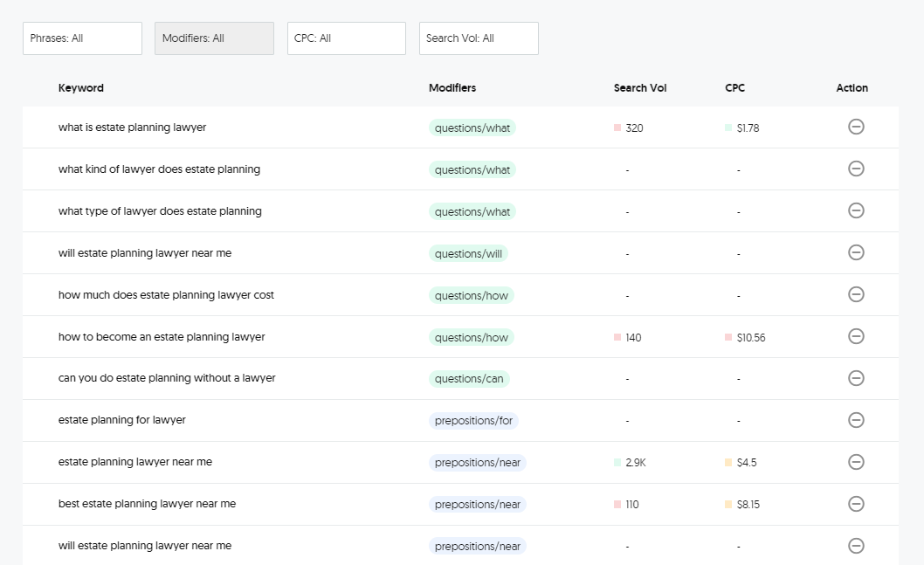924x565 pixels.
Task: Click the prepositions/for modifier tag
Action: point(473,421)
